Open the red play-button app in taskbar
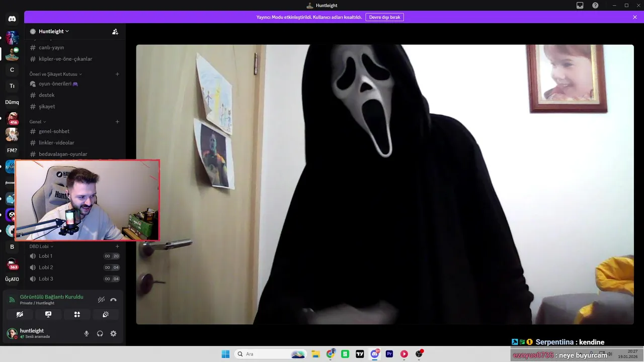The width and height of the screenshot is (644, 362). 404,354
